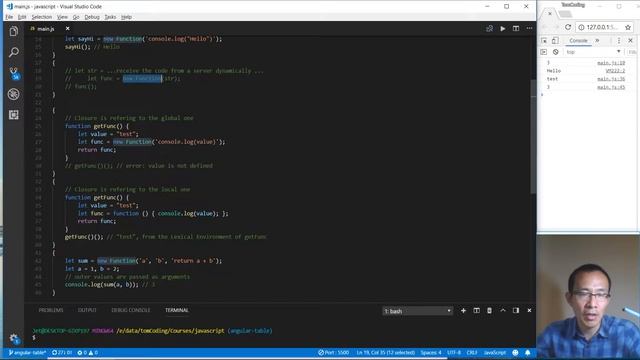640x360 pixels.
Task: Click the open changes icon in editor toolbar
Action: [489, 29]
